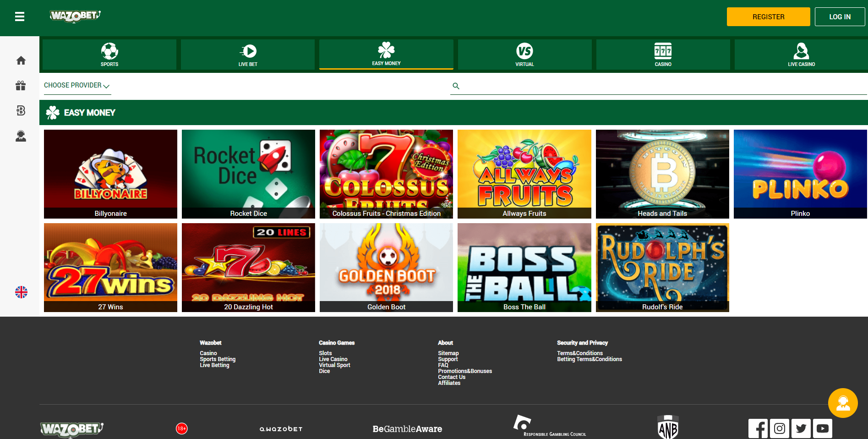Image resolution: width=868 pixels, height=439 pixels.
Task: Follow the footer Casino link
Action: (x=208, y=353)
